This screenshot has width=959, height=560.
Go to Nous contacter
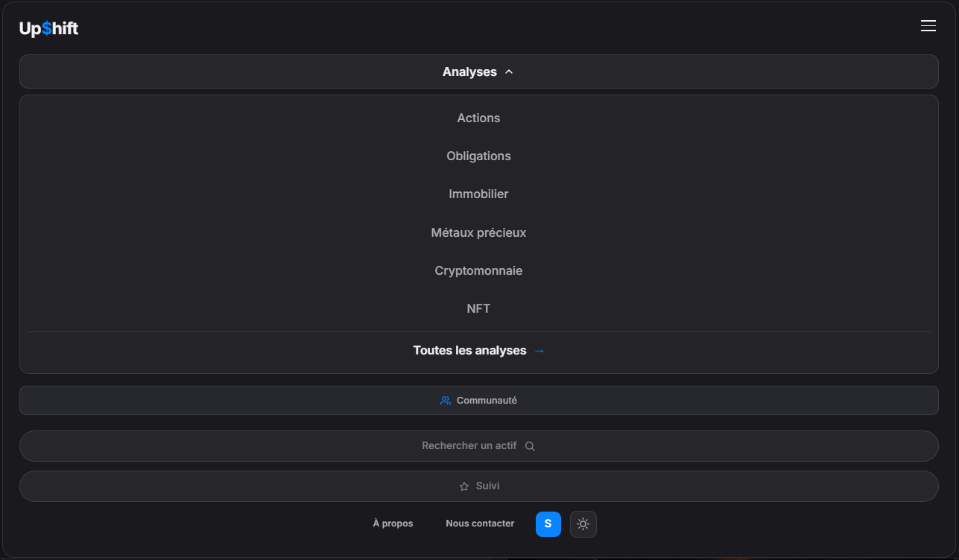pyautogui.click(x=480, y=524)
